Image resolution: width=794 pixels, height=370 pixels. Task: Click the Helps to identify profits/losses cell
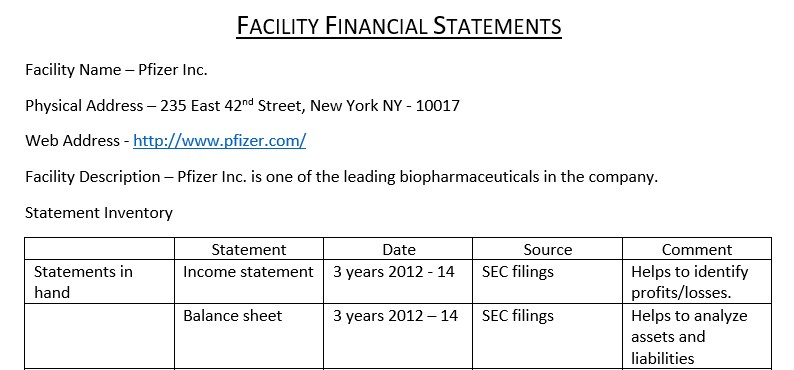697,282
